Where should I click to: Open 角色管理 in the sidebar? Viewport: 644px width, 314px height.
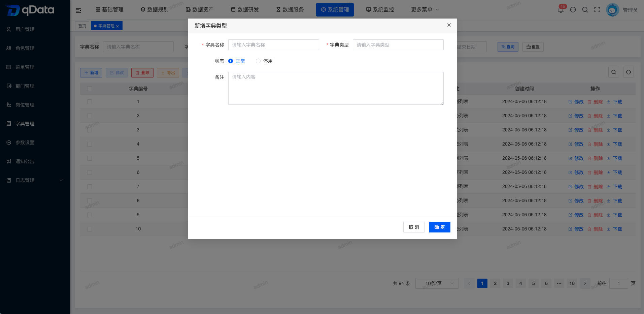[x=25, y=48]
